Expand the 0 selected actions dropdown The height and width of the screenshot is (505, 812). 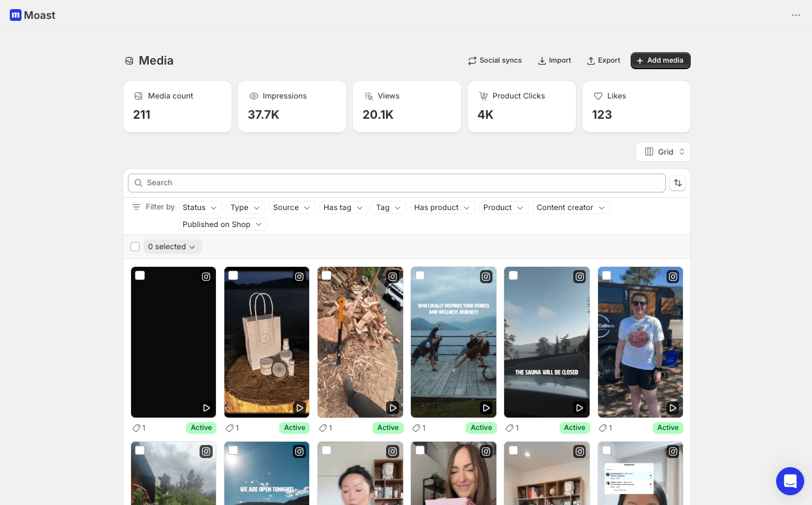(172, 247)
